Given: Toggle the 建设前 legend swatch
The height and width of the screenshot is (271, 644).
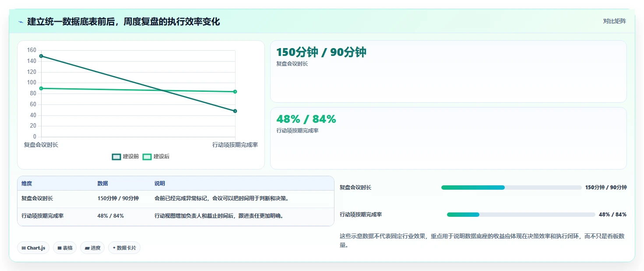Looking at the screenshot, I should click(116, 156).
